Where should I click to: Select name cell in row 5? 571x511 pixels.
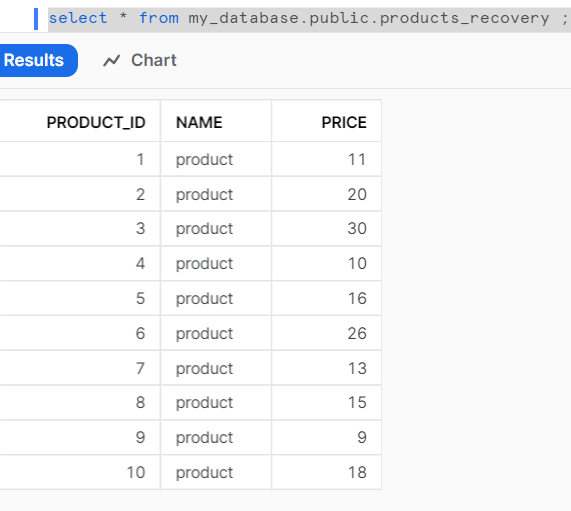click(216, 298)
